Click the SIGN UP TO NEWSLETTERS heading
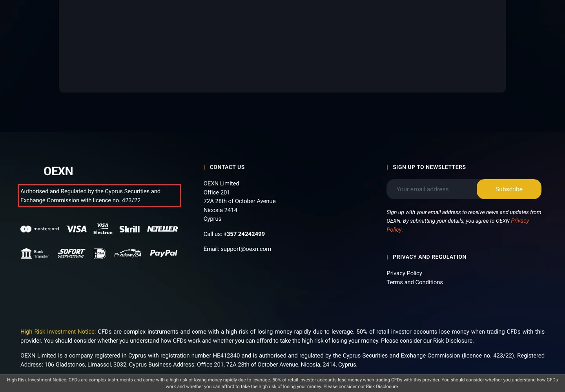565x392 pixels. coord(429,167)
